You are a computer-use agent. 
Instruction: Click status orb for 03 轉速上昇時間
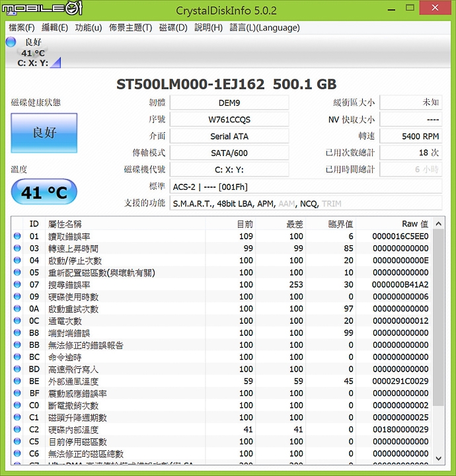[17, 248]
